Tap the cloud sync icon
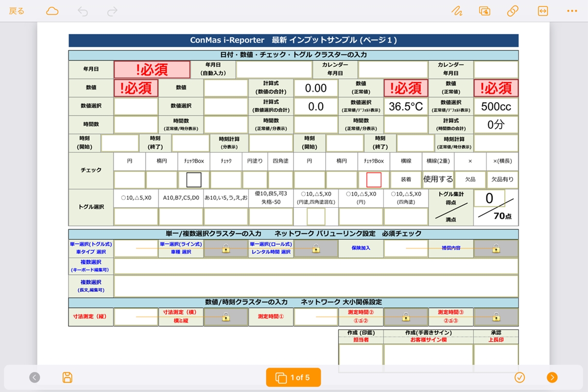This screenshot has width=588, height=392. pos(52,11)
